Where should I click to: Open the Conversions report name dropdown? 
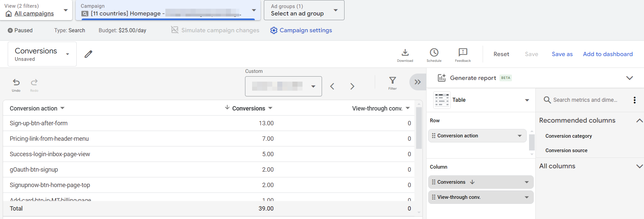(x=68, y=54)
